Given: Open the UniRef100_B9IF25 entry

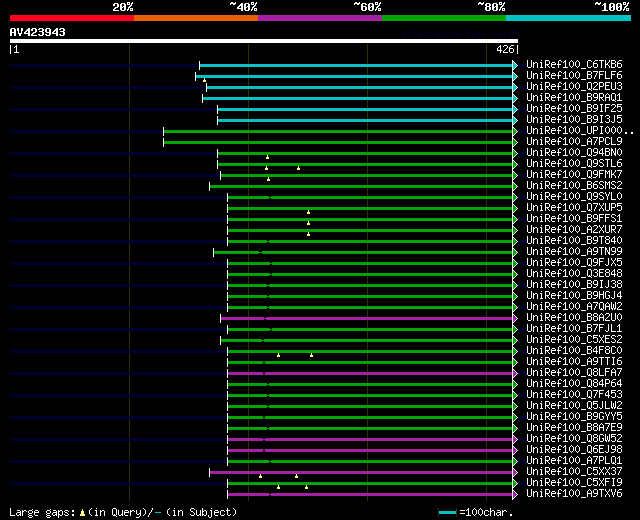Looking at the screenshot, I should pos(574,109).
